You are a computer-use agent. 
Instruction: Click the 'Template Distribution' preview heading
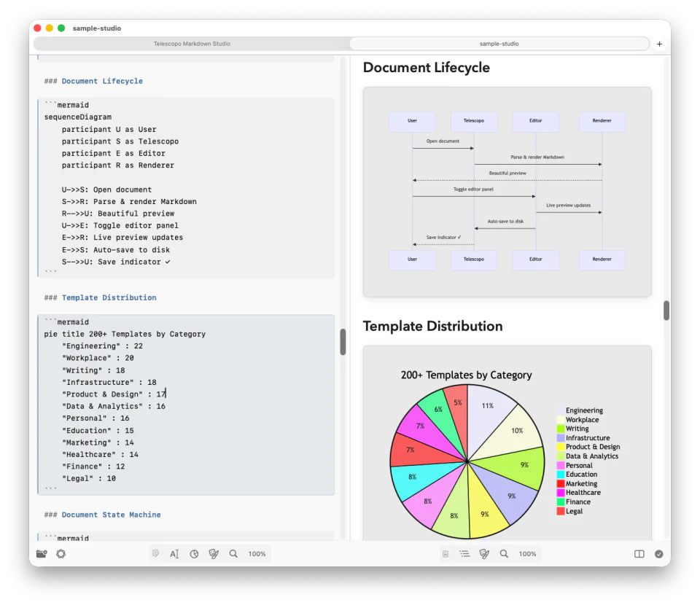pos(432,326)
